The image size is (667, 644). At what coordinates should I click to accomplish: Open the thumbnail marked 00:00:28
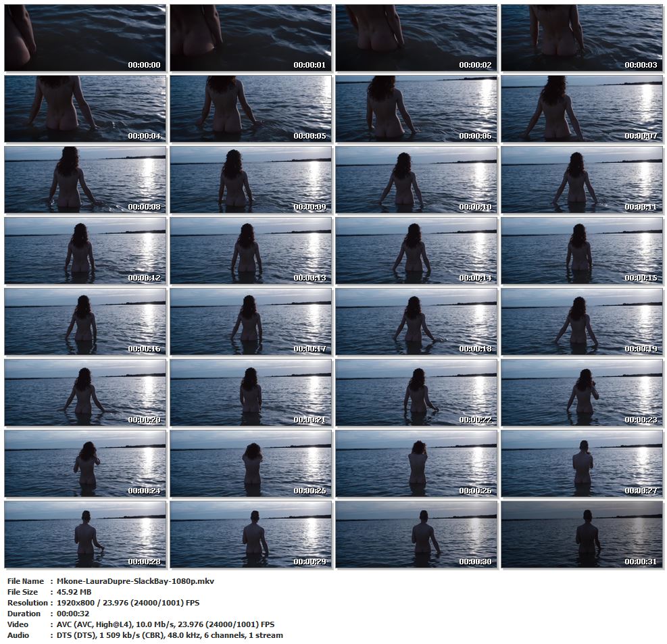tap(86, 535)
